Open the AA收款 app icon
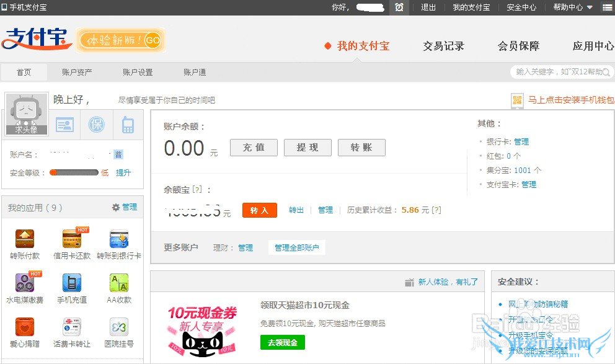Viewport: 615px width, 364px height. click(119, 283)
